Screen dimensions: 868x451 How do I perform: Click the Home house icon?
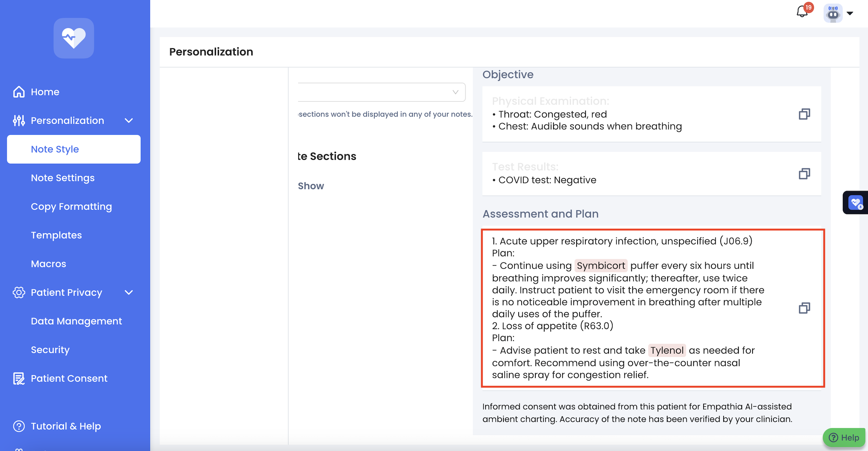click(x=19, y=92)
